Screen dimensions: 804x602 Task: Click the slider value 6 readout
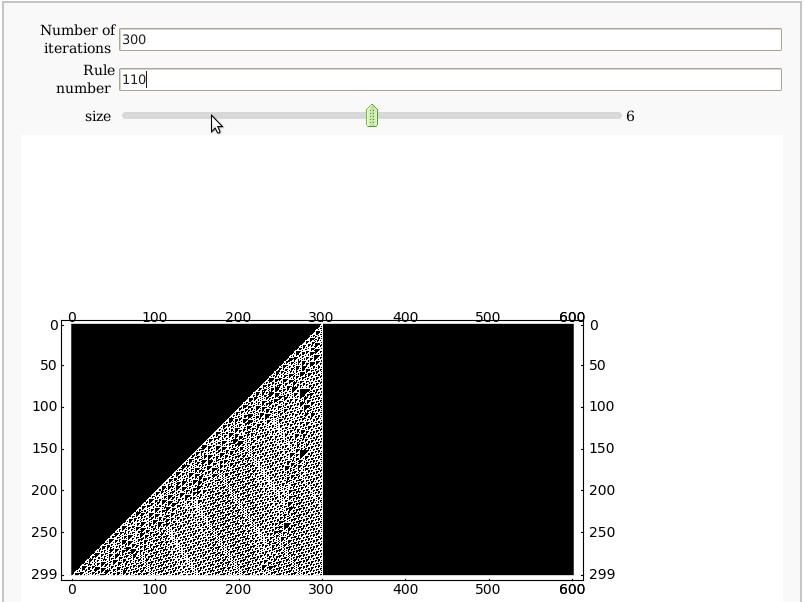point(630,116)
